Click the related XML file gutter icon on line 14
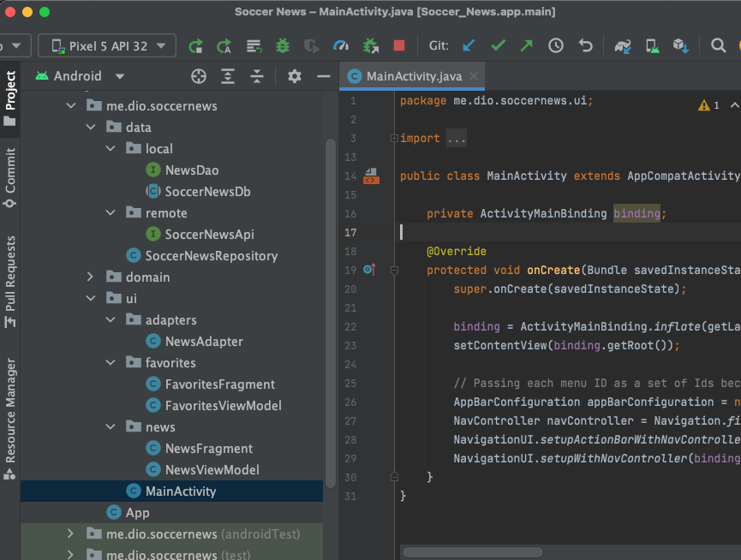The image size is (741, 560). coord(371,176)
